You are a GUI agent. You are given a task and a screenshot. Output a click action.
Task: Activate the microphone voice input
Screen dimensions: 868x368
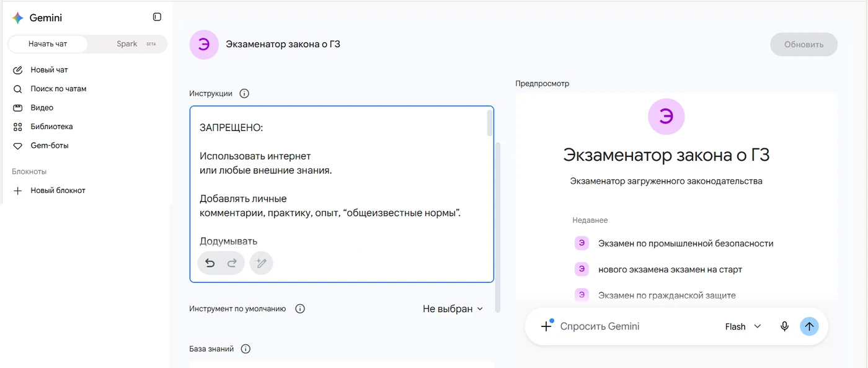point(784,326)
